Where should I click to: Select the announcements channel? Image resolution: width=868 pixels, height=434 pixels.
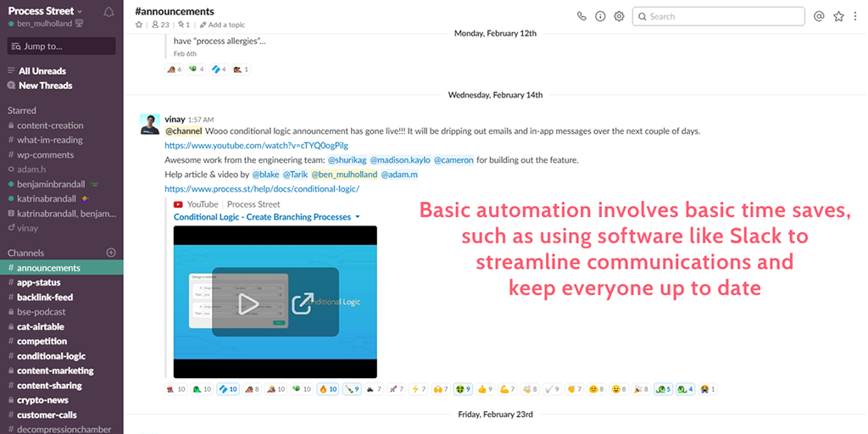pyautogui.click(x=61, y=268)
